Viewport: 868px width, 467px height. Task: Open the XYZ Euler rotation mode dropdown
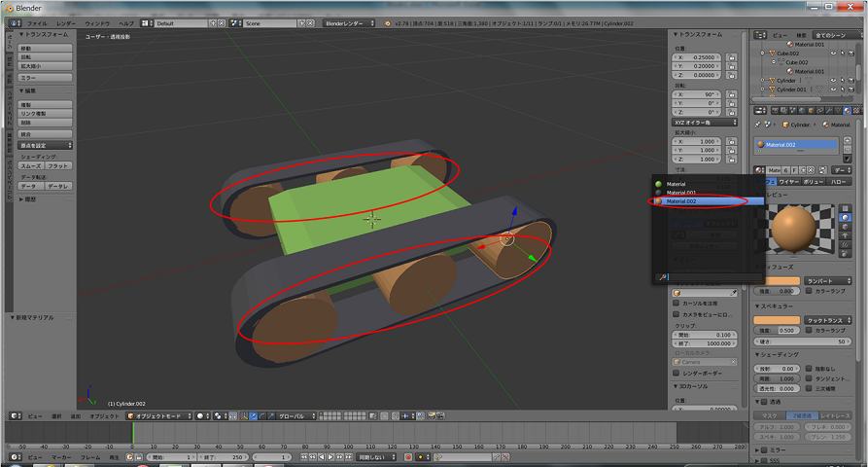click(x=705, y=123)
